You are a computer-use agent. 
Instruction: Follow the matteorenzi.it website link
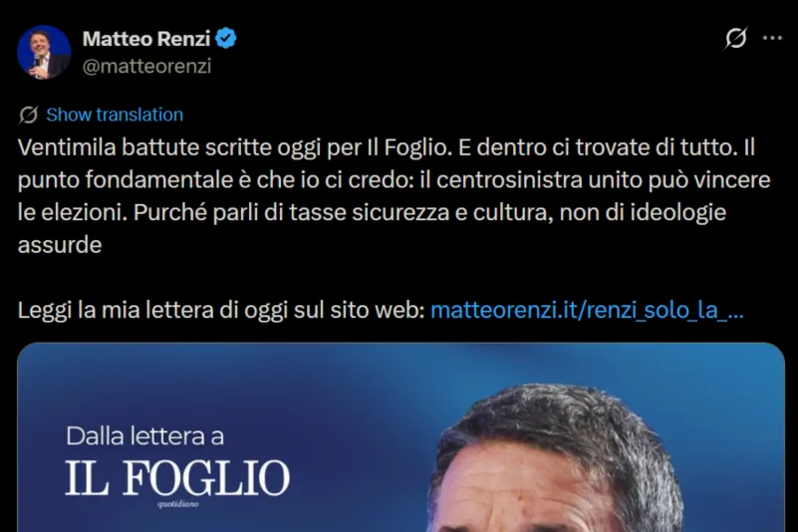[587, 310]
